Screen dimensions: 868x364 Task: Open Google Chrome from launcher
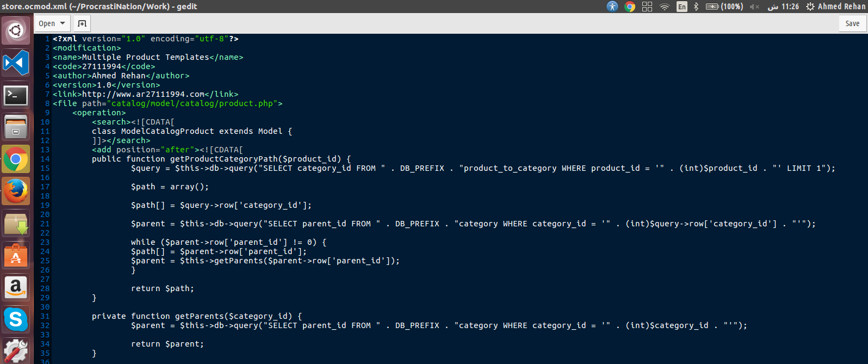click(16, 159)
